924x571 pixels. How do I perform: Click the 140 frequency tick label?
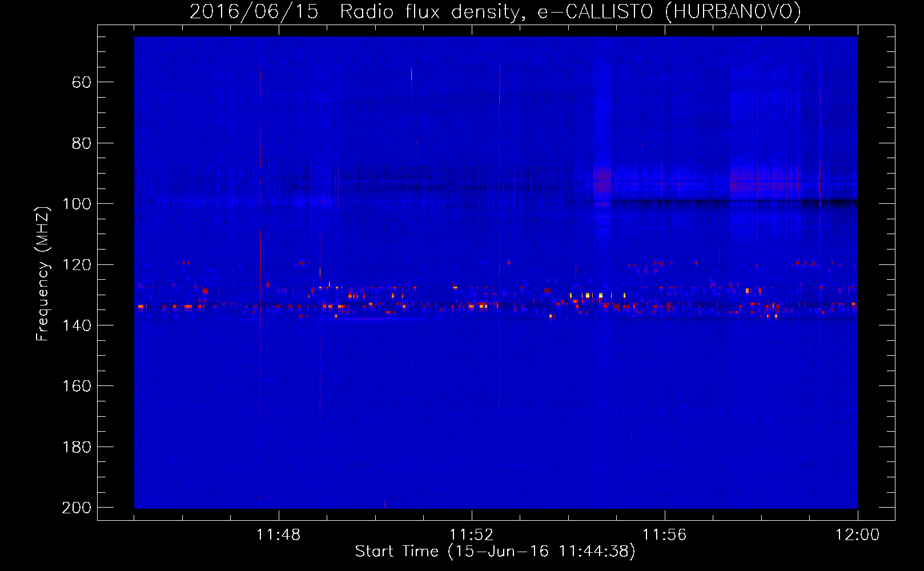coord(77,325)
